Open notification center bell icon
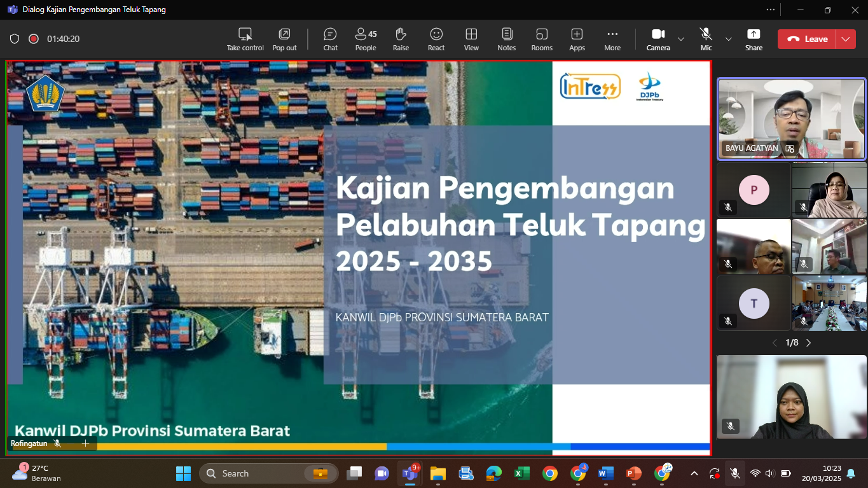The height and width of the screenshot is (488, 868). 851,473
